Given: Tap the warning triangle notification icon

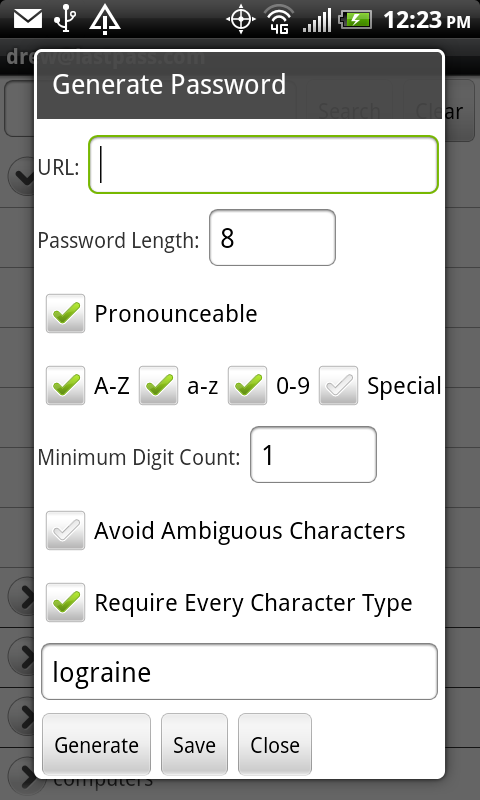Looking at the screenshot, I should [x=105, y=20].
